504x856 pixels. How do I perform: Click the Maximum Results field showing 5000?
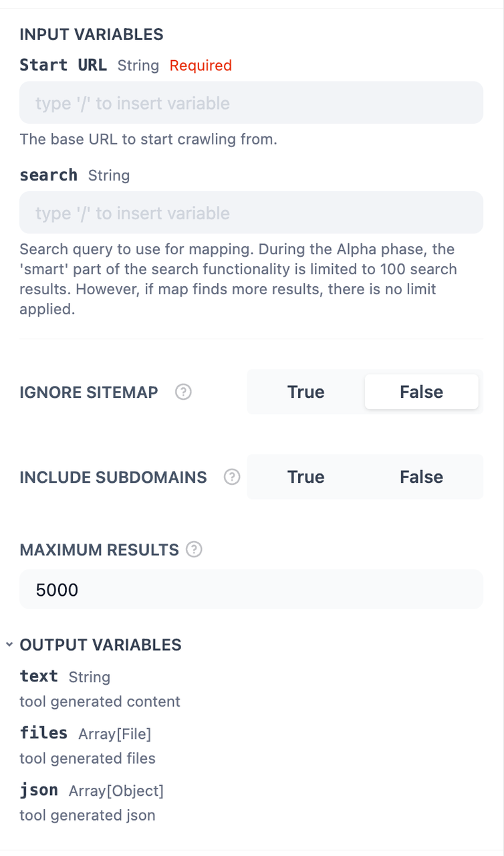coord(251,590)
